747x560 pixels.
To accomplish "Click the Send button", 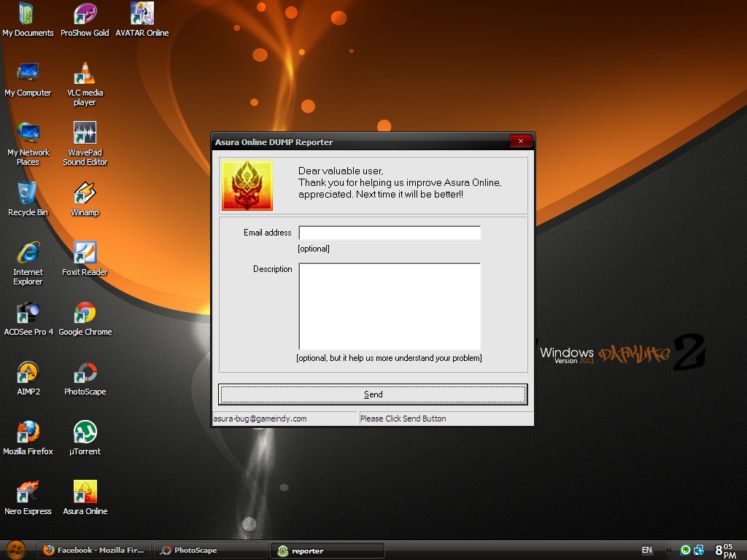I will [373, 394].
